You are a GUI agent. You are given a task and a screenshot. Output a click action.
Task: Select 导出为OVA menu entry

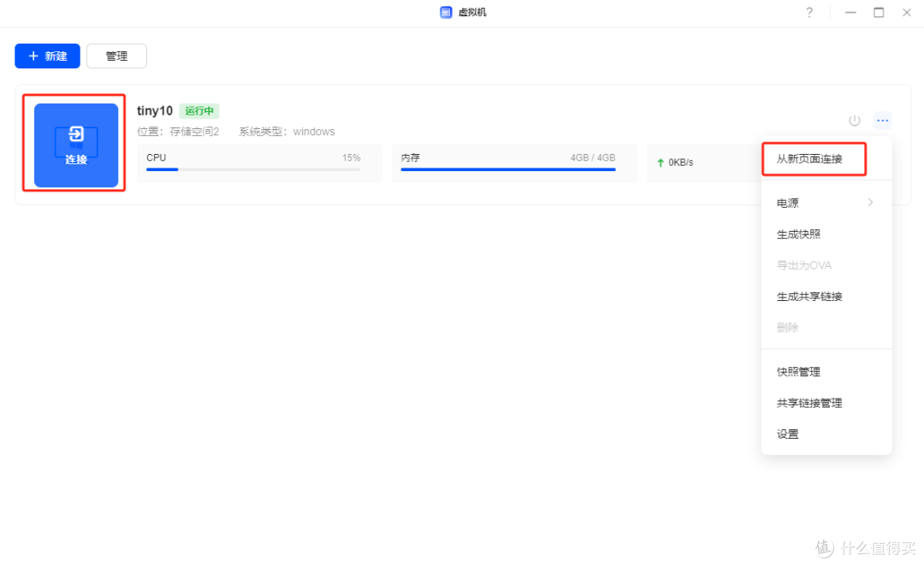(x=826, y=266)
